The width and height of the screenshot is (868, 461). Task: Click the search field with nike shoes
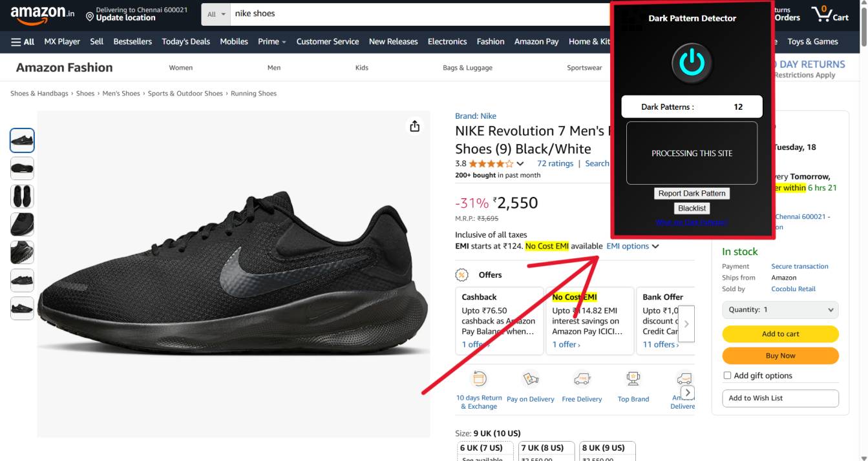tap(420, 14)
